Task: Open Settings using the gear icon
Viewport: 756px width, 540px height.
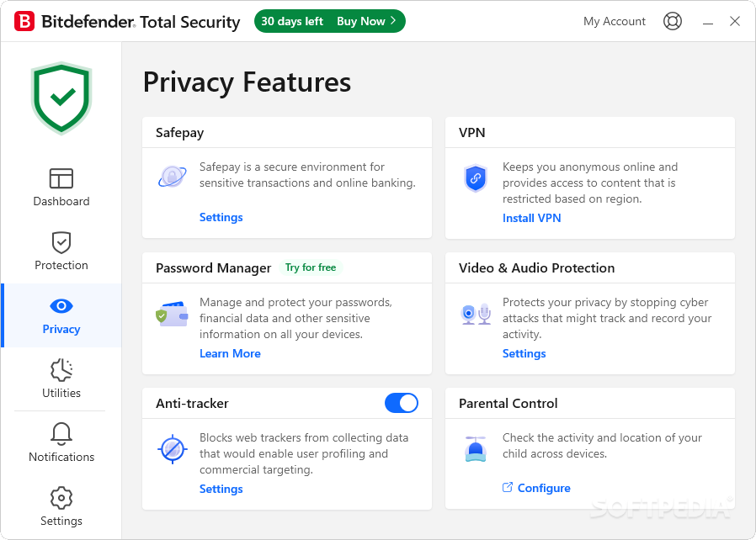Action: [x=61, y=506]
